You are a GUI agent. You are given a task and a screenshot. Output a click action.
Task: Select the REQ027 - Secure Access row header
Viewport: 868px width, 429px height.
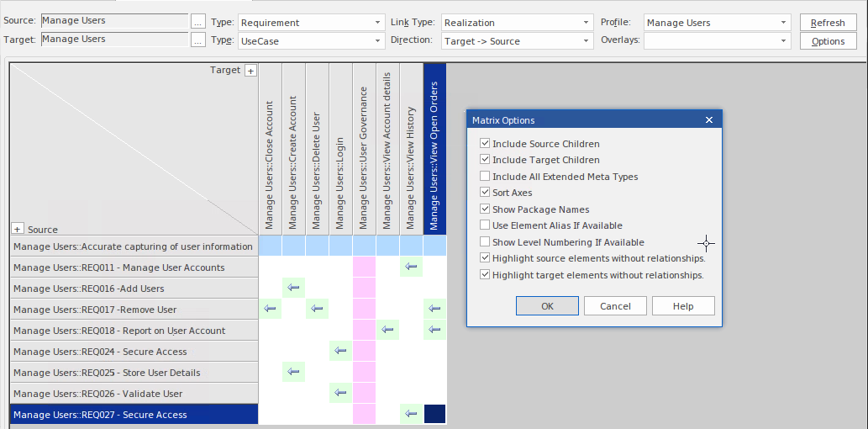click(x=134, y=415)
